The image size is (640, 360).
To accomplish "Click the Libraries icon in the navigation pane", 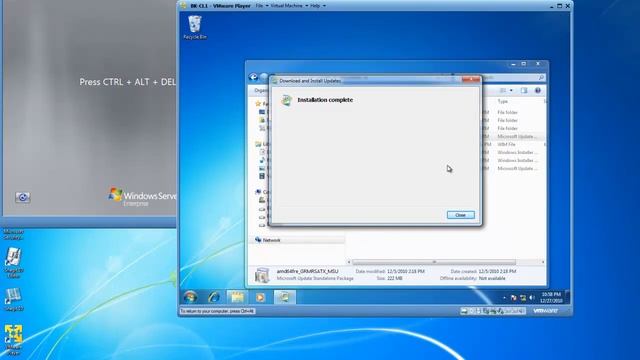I will tap(258, 144).
